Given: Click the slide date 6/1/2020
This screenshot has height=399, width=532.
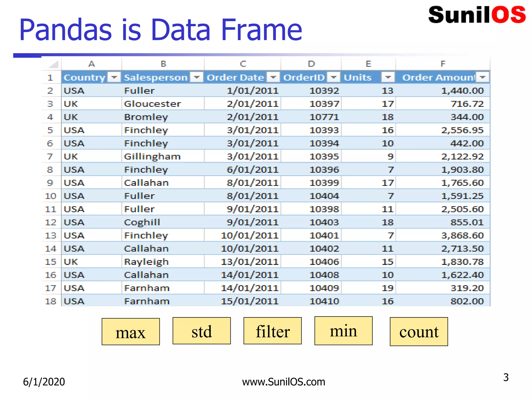Looking at the screenshot, I should [x=44, y=382].
